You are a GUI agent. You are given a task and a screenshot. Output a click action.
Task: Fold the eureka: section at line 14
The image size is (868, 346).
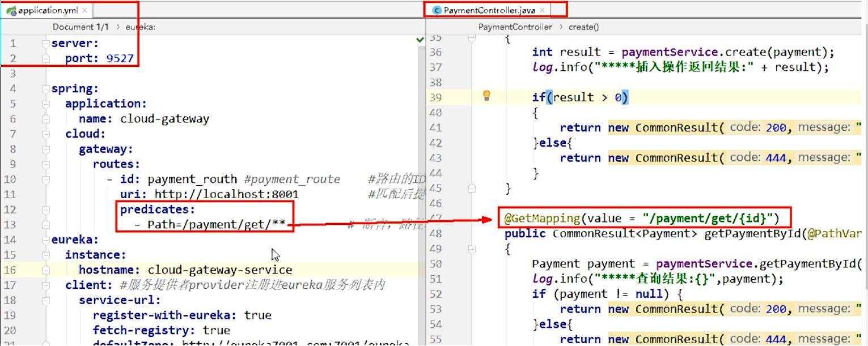(x=45, y=240)
